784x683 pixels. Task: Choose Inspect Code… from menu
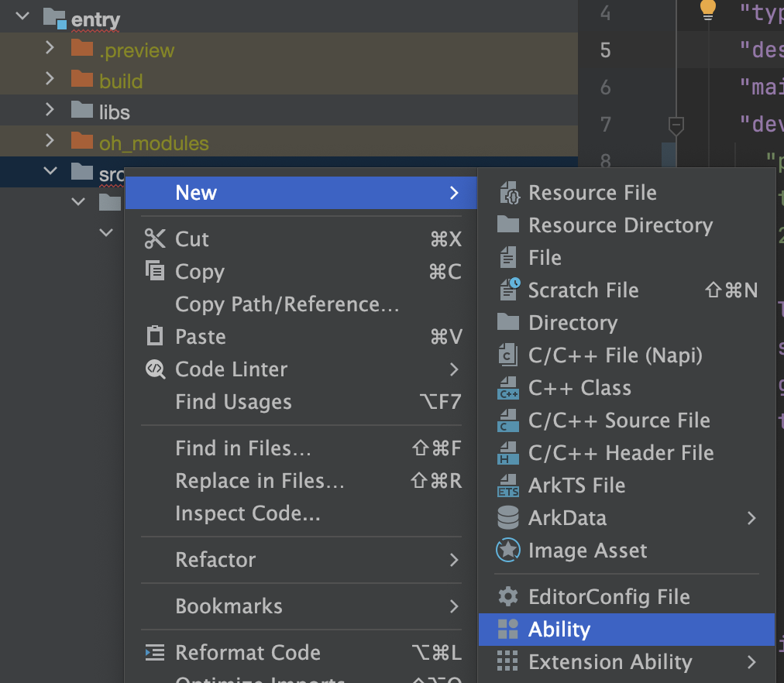click(301, 513)
